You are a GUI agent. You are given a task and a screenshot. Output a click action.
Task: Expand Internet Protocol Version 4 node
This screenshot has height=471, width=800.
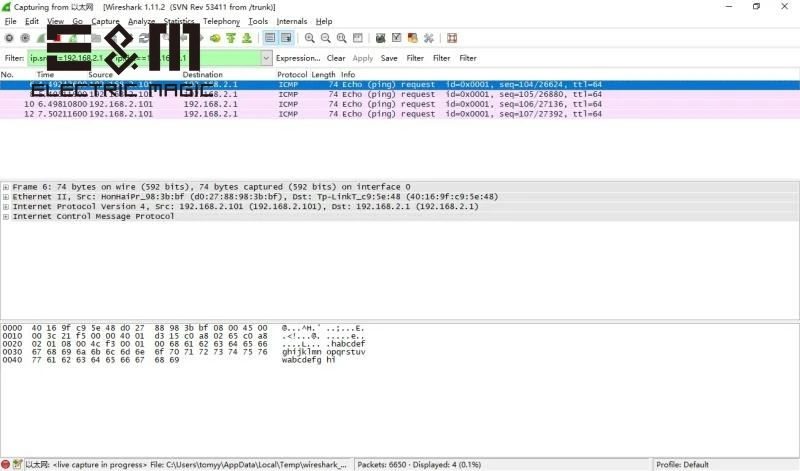pyautogui.click(x=6, y=207)
